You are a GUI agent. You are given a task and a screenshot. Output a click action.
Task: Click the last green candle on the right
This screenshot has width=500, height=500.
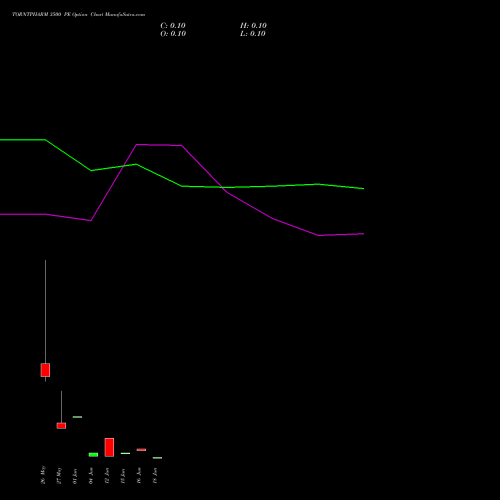[157, 458]
